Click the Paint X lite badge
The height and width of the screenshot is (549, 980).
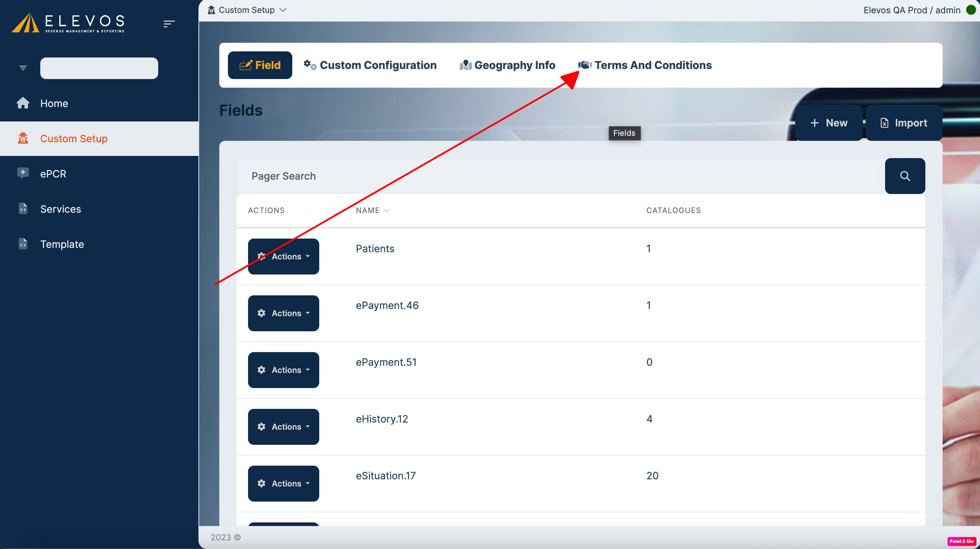pyautogui.click(x=961, y=541)
